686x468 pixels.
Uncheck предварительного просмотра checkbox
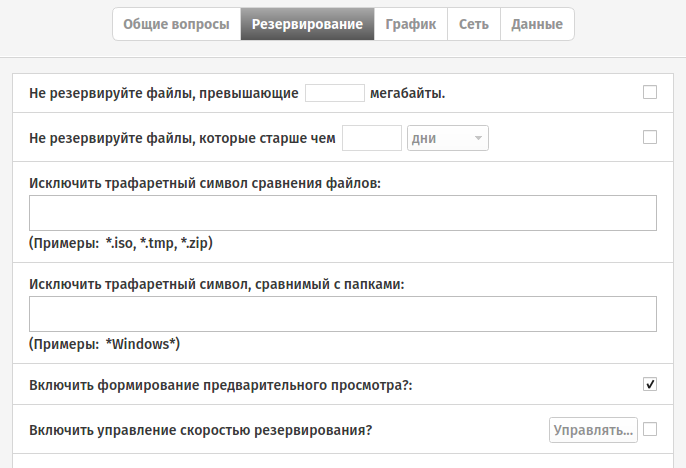pos(650,384)
